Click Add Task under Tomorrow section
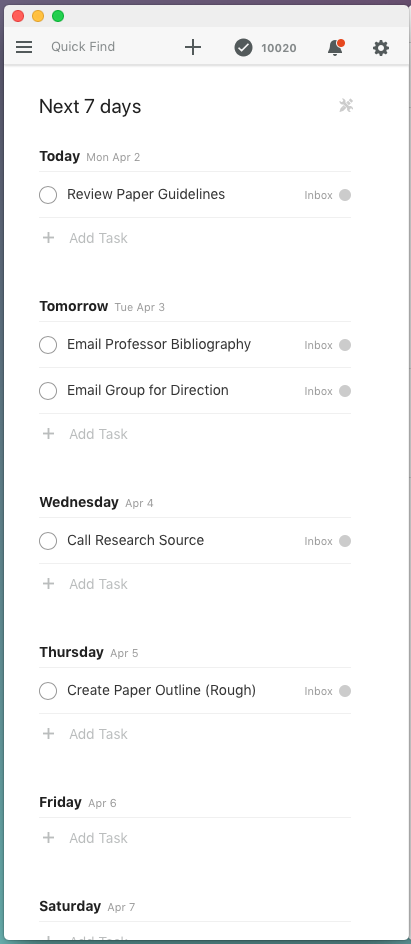 (98, 433)
